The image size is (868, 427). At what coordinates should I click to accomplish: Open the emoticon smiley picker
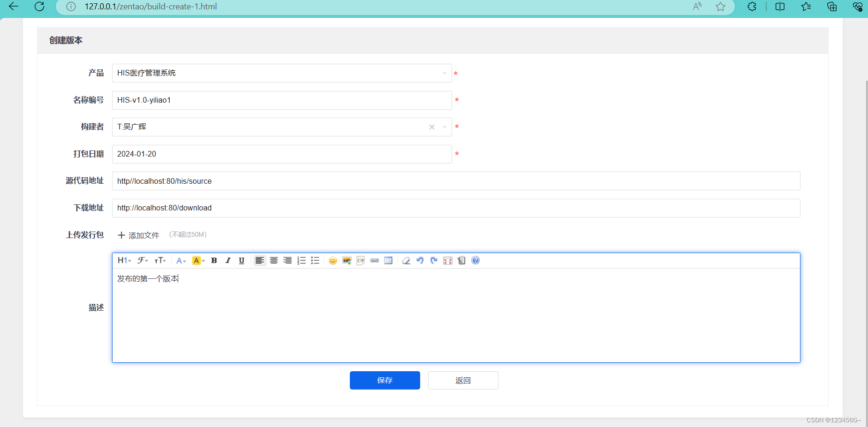333,261
